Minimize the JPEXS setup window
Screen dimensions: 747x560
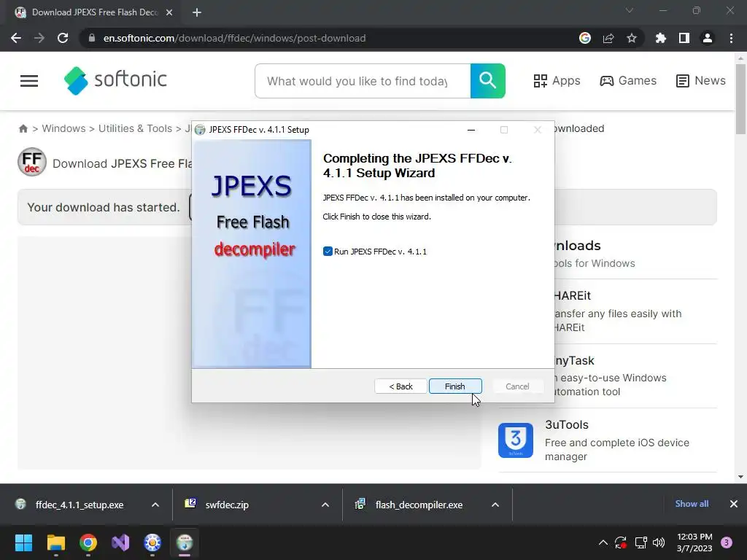pyautogui.click(x=471, y=130)
